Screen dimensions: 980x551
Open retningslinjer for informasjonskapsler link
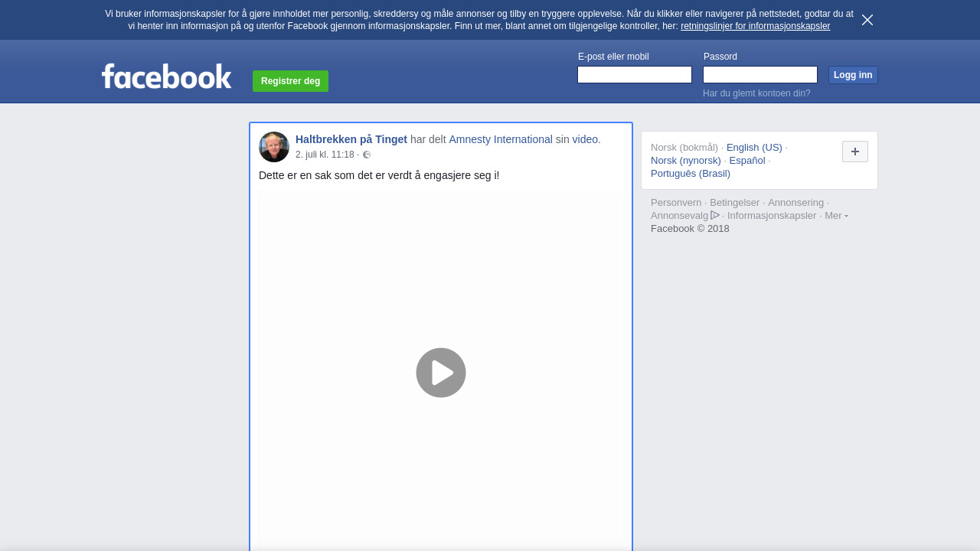(x=755, y=26)
